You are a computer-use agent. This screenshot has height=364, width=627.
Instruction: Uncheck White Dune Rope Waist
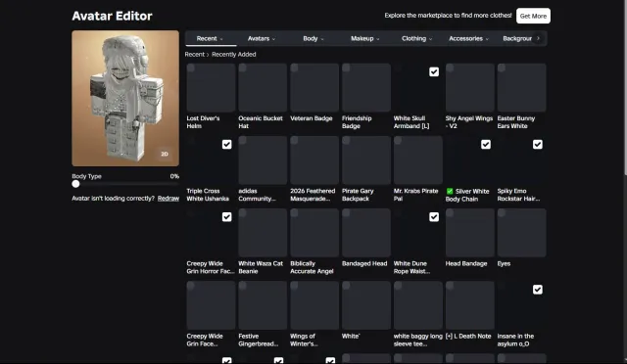coord(434,217)
